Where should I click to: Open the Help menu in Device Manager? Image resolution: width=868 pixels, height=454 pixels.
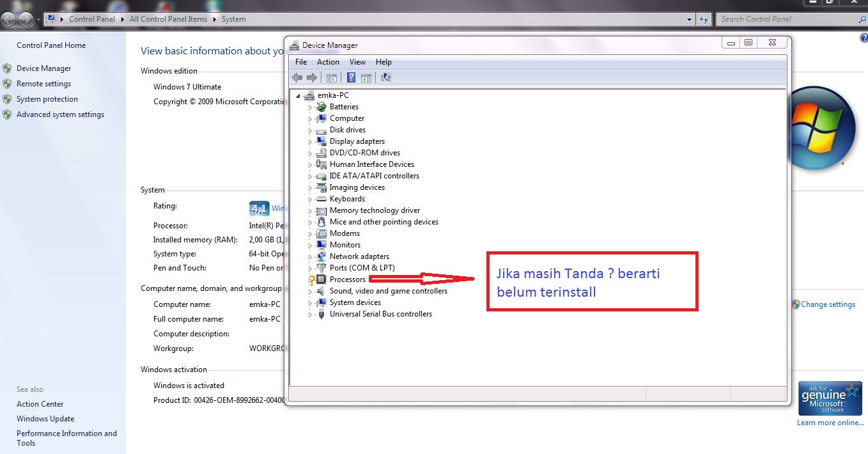[384, 62]
